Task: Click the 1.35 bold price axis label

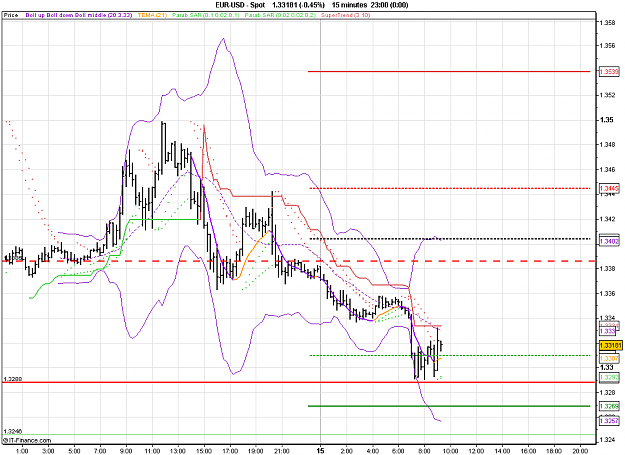Action: (607, 120)
